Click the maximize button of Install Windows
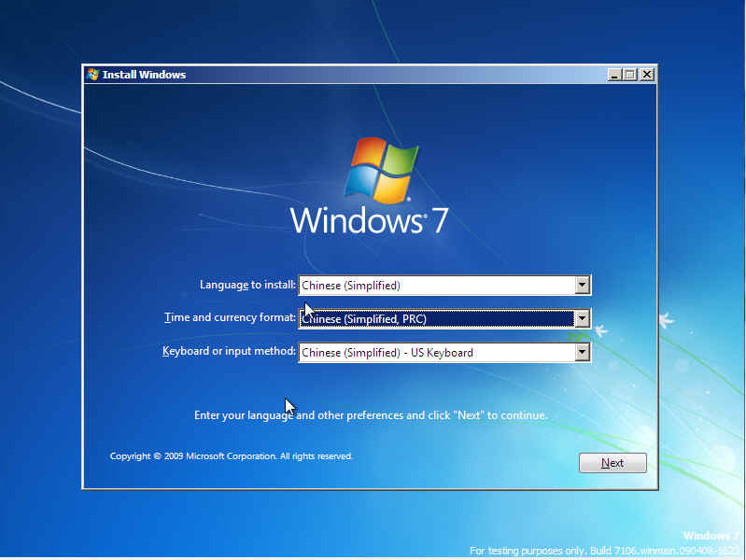This screenshot has height=560, width=746. (x=630, y=75)
